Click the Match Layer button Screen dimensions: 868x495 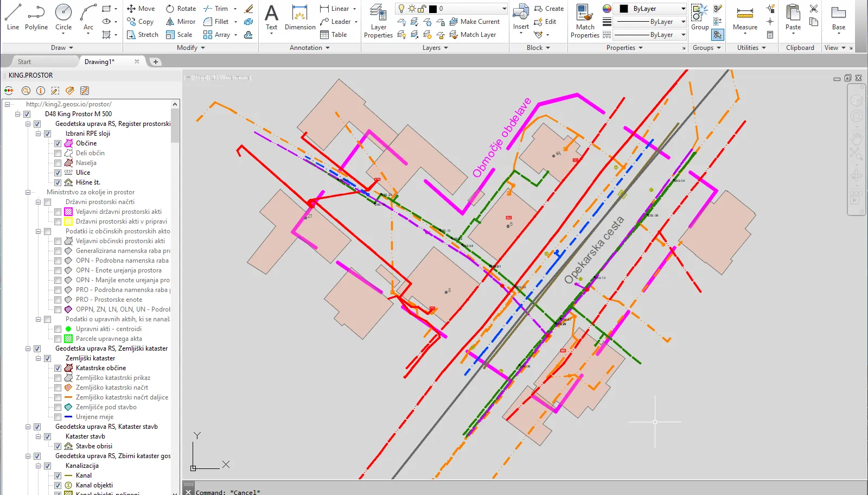tap(473, 35)
